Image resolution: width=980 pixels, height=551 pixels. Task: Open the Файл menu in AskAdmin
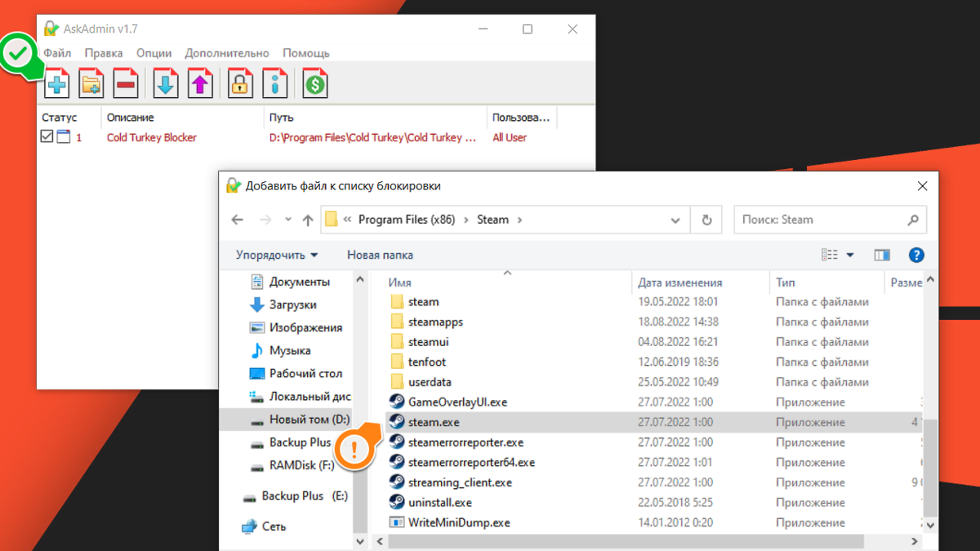[x=57, y=53]
